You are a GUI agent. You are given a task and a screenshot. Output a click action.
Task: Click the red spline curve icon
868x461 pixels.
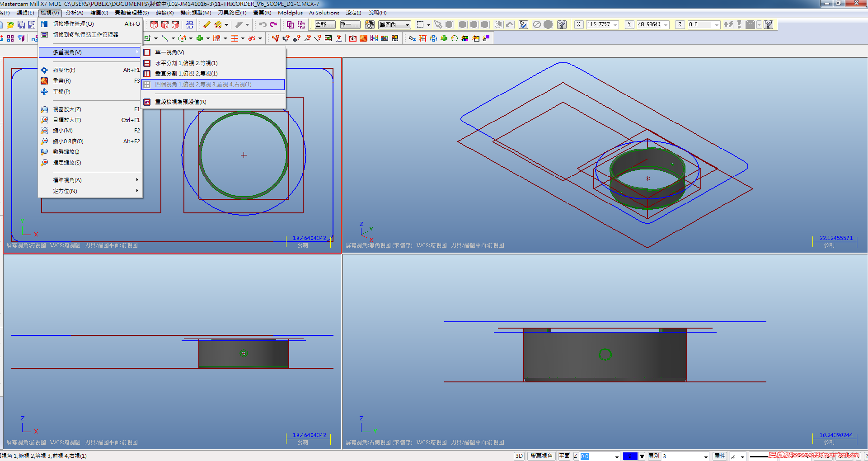coord(252,38)
